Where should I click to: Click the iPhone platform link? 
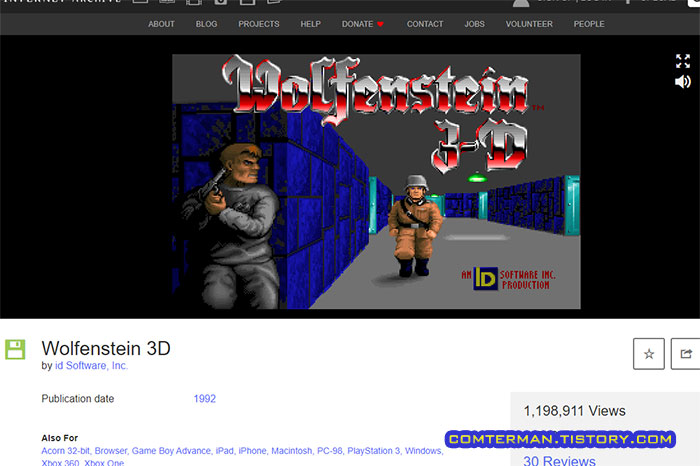click(x=252, y=451)
